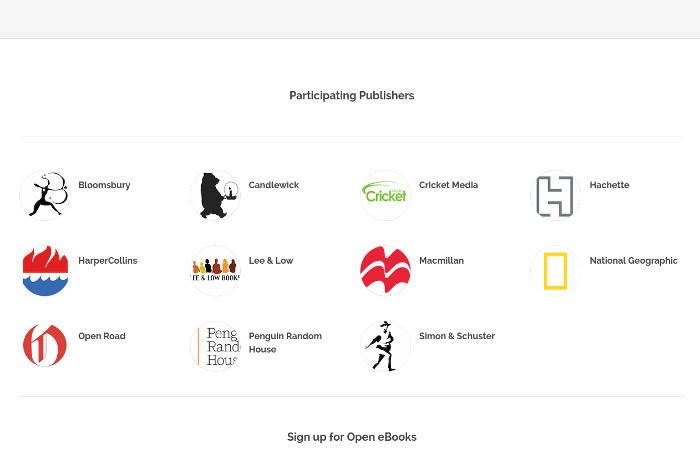Viewport: 700px width, 458px height.
Task: Select the green Cricket Media logo
Action: click(x=385, y=195)
